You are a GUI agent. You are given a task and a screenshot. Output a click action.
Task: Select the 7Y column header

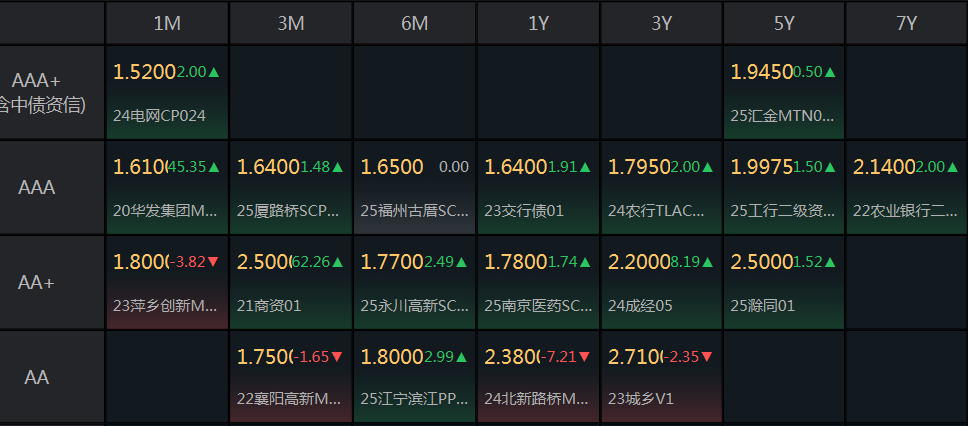906,23
